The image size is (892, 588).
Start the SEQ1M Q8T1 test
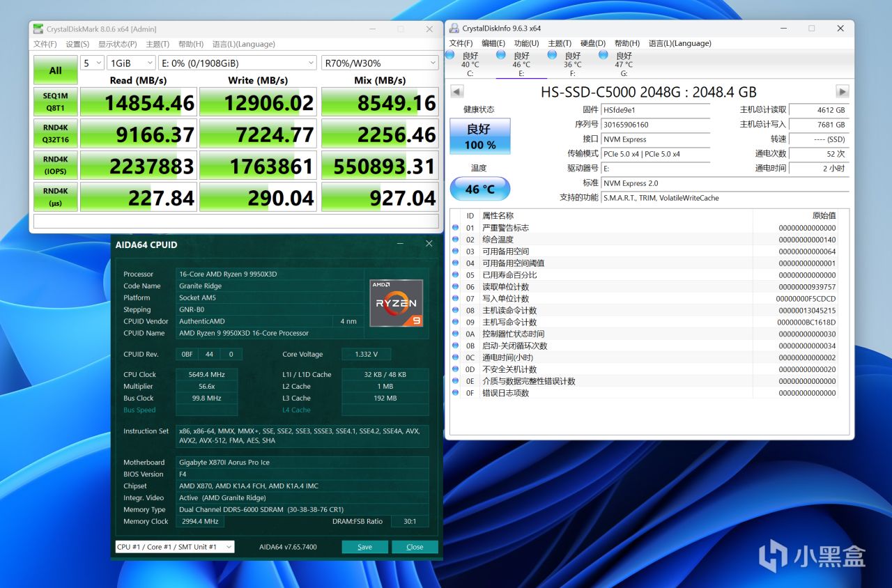pos(56,102)
